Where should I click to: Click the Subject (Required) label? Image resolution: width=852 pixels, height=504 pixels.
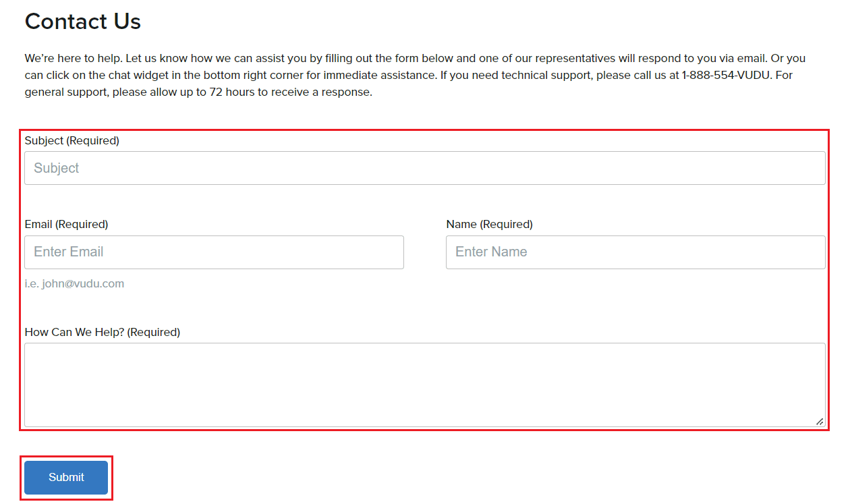(x=72, y=140)
